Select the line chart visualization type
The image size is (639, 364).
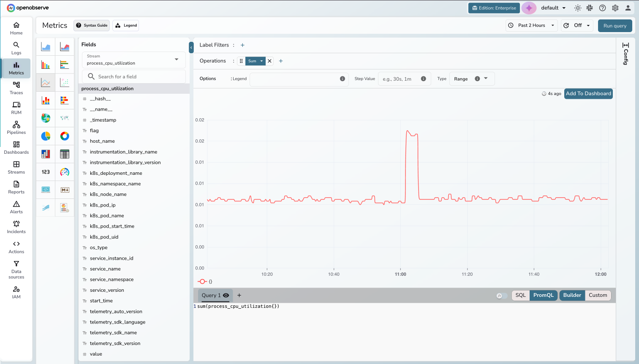click(45, 82)
